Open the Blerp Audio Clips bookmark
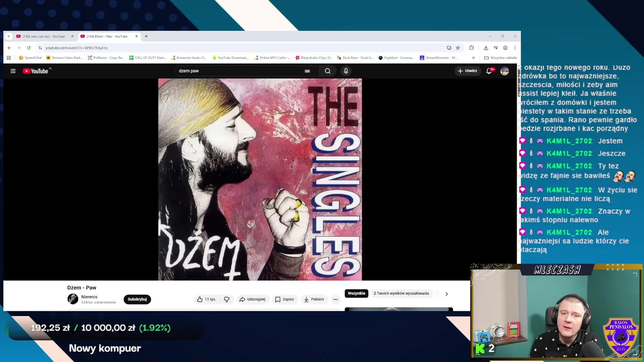Viewport: 644px width, 362px height. click(314, 58)
